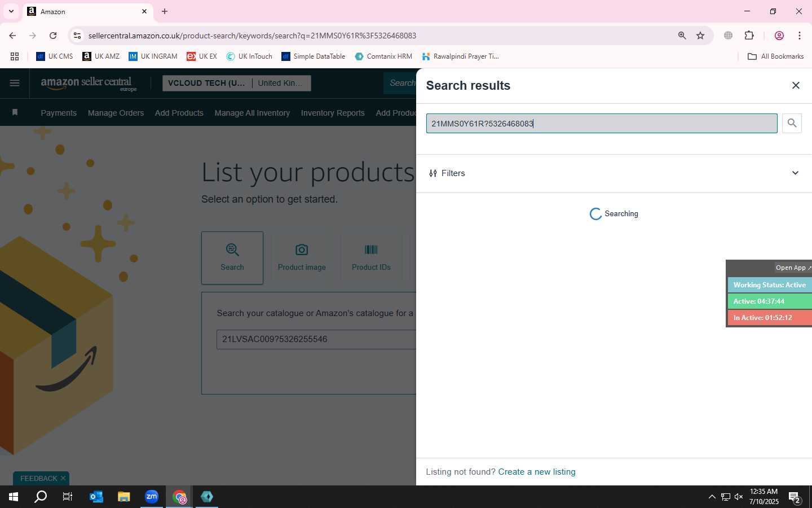
Task: Open Comtanix HRM bookmark
Action: [383, 56]
